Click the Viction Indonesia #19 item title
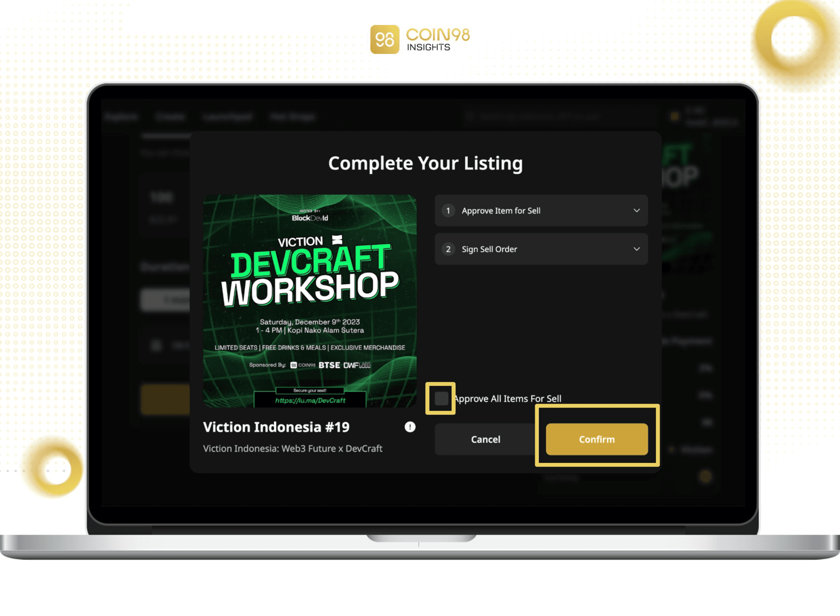Image resolution: width=840 pixels, height=616 pixels. (275, 426)
